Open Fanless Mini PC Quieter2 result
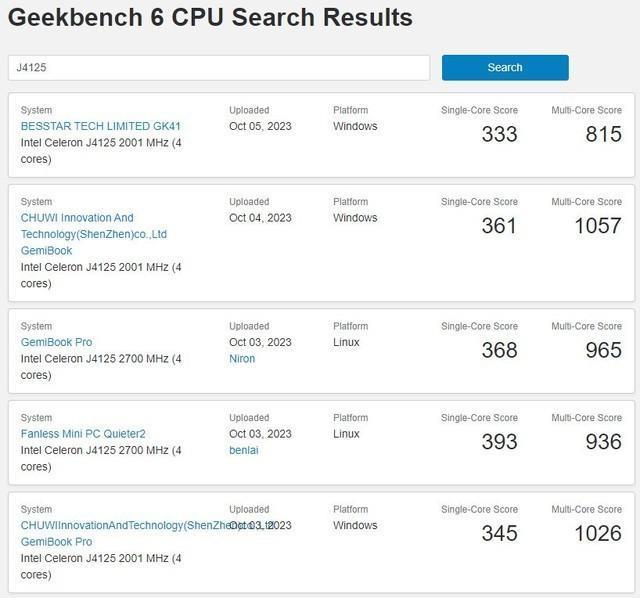Image resolution: width=640 pixels, height=598 pixels. [x=83, y=434]
